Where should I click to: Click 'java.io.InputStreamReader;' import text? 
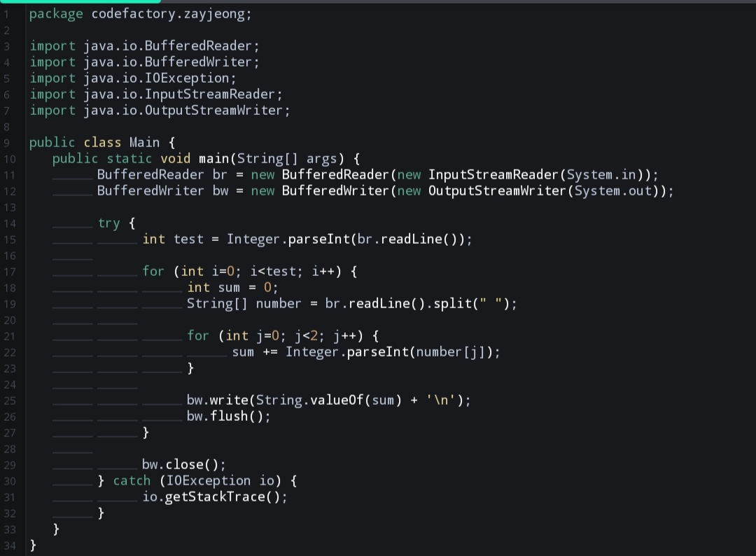[183, 95]
